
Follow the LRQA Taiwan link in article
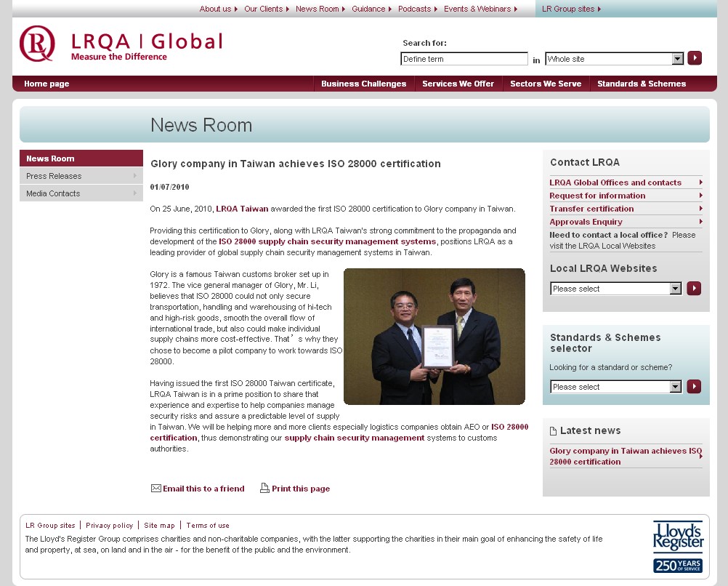tap(242, 209)
